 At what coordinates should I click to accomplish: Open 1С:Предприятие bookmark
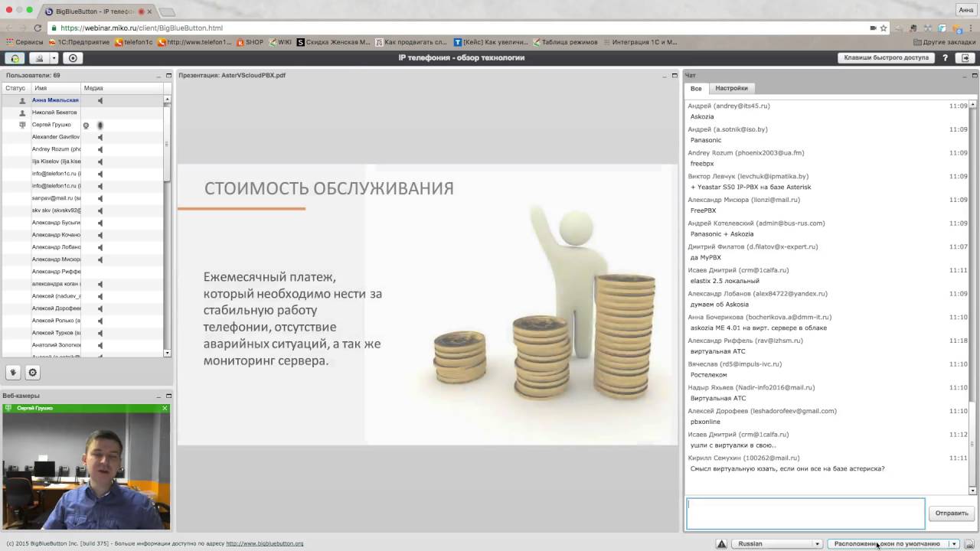coord(79,42)
